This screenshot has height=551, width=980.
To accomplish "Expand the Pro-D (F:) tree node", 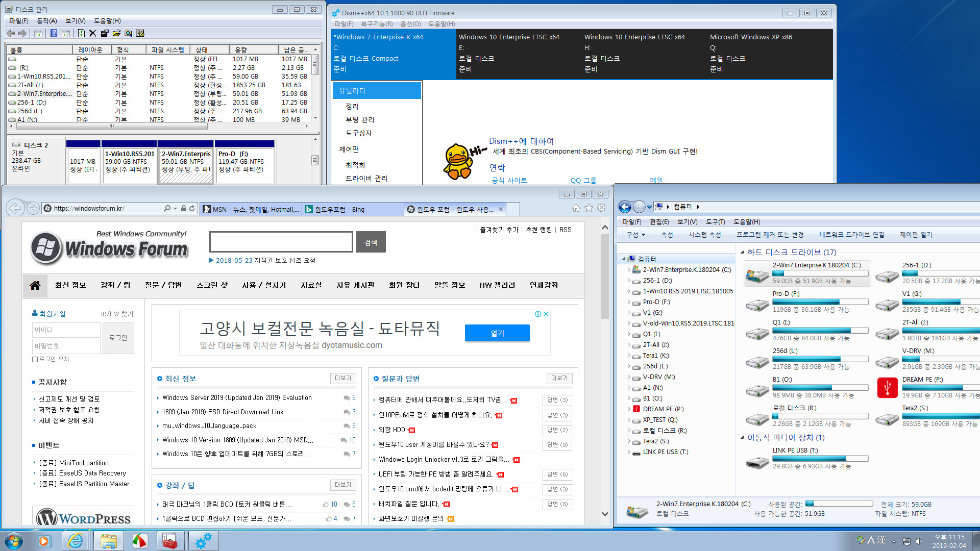I will click(629, 302).
